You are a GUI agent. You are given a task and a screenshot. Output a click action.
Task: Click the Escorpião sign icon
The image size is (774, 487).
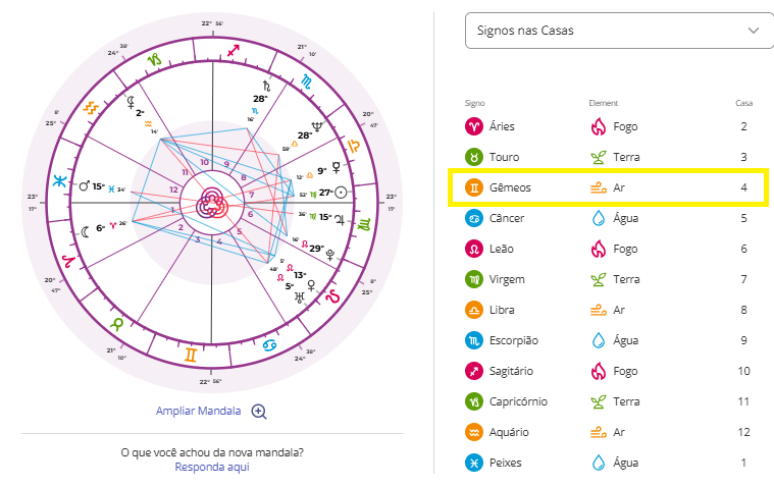click(x=474, y=341)
